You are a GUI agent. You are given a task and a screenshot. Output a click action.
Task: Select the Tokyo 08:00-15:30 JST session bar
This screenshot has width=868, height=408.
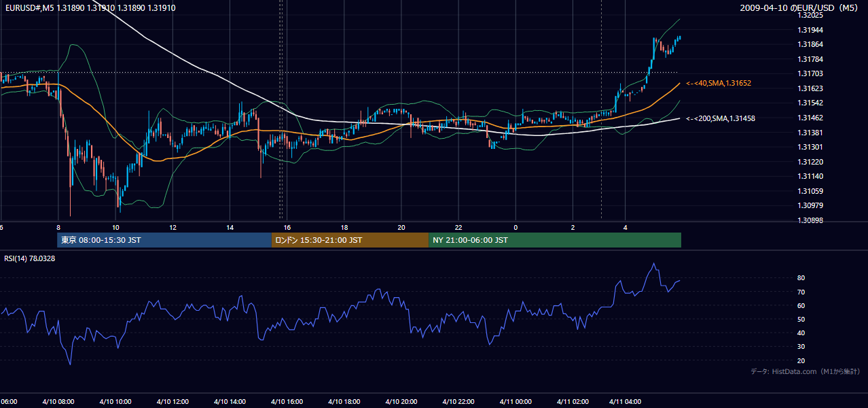[164, 240]
